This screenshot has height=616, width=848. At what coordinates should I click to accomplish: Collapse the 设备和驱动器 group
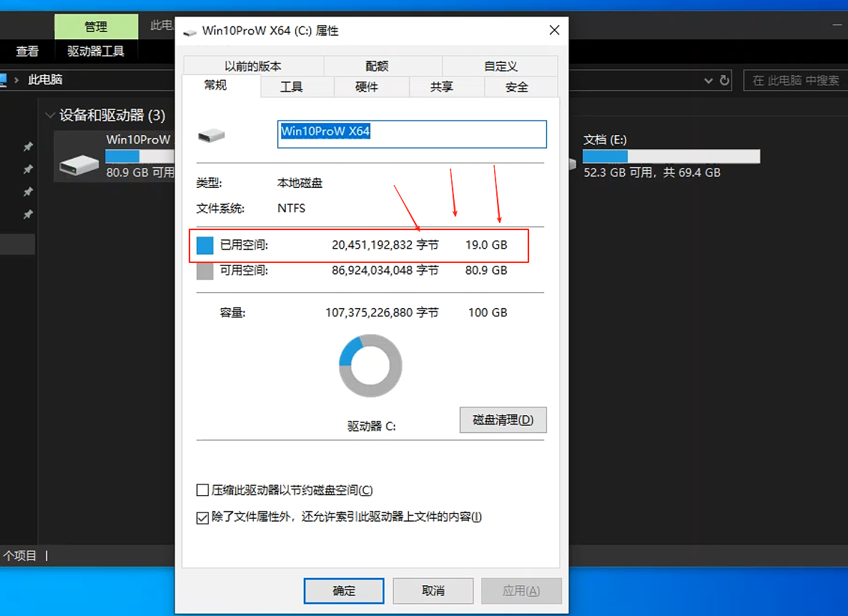click(50, 115)
